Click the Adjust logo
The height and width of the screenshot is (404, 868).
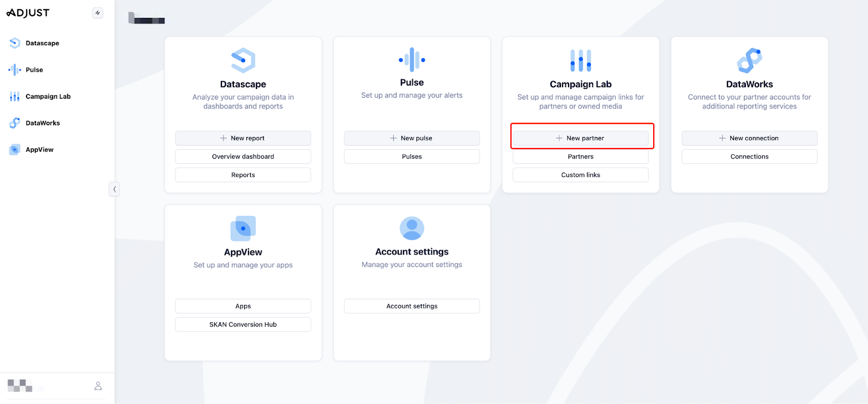point(28,12)
